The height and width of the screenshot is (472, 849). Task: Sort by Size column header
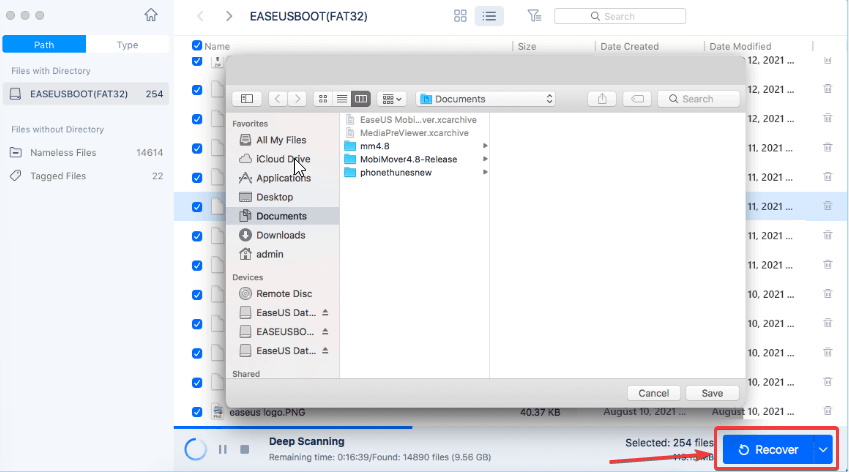click(x=527, y=46)
